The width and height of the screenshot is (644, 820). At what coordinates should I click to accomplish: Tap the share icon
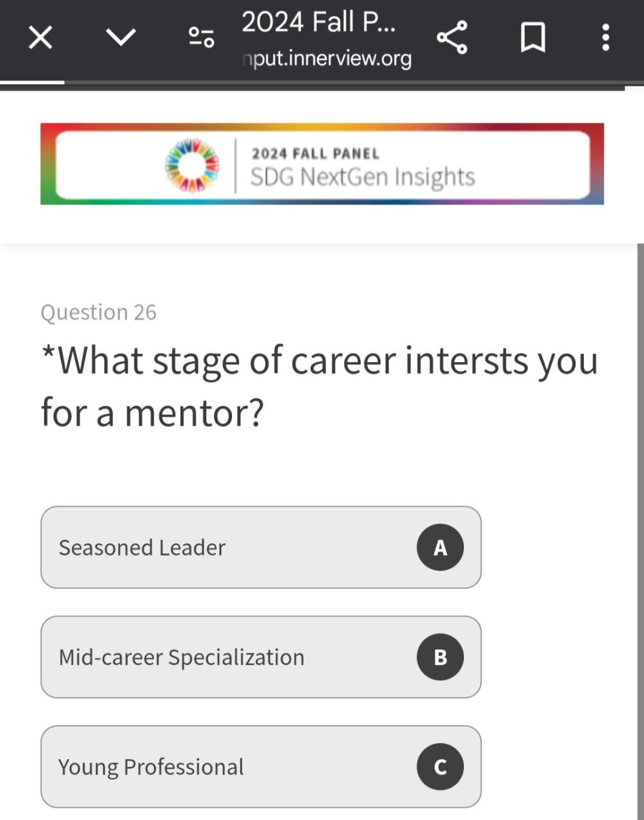(452, 38)
